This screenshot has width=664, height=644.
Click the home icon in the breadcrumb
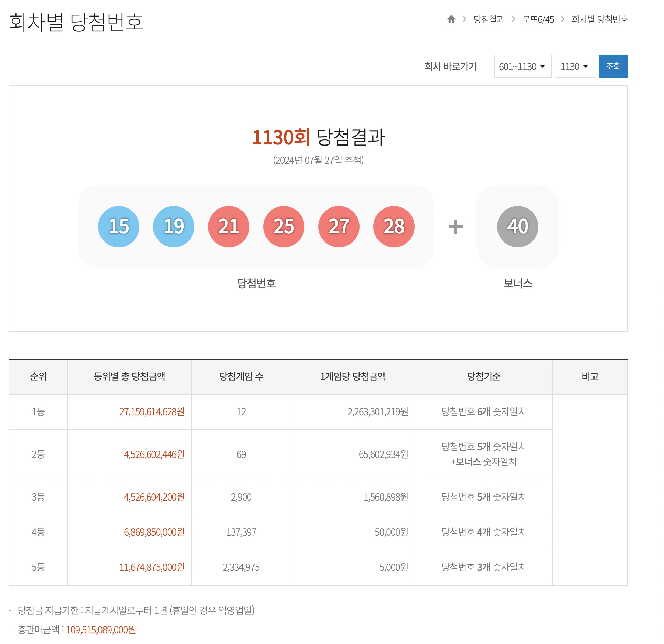tap(452, 20)
